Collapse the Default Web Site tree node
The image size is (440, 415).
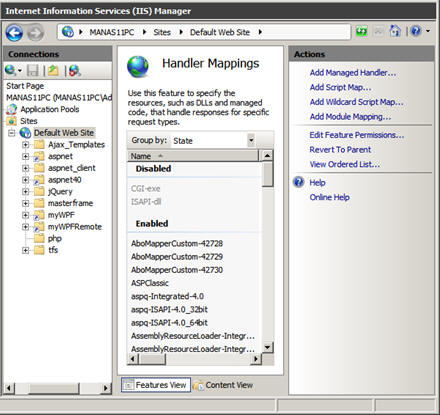coord(12,133)
